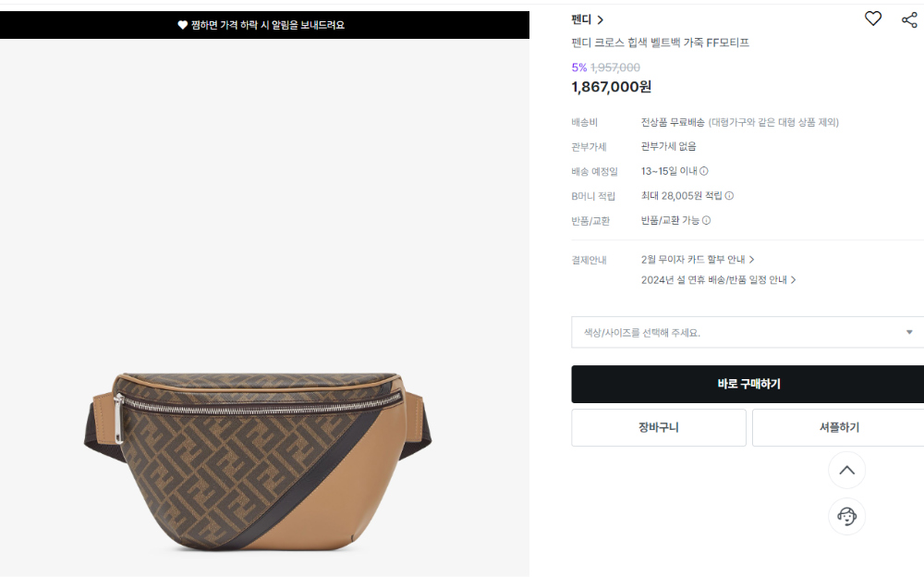Image resolution: width=924 pixels, height=577 pixels.
Task: Click the scroll-to-top arrow button
Action: (846, 471)
